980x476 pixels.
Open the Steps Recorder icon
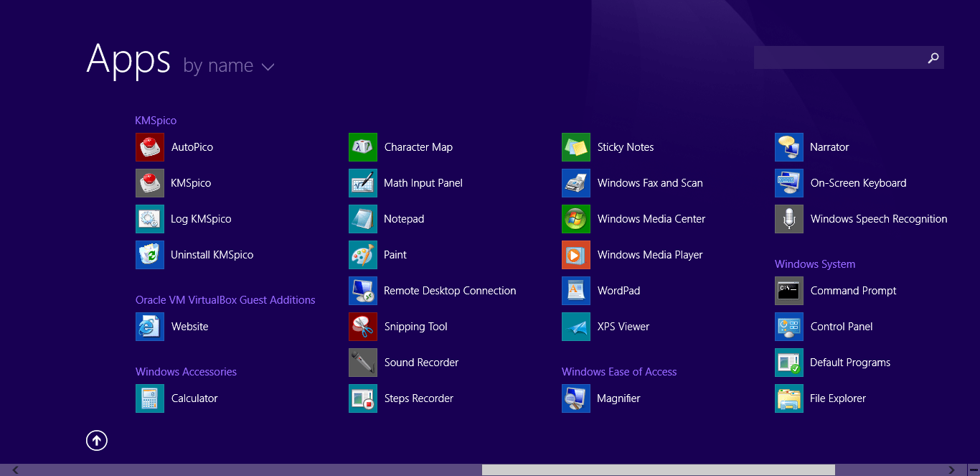(363, 398)
